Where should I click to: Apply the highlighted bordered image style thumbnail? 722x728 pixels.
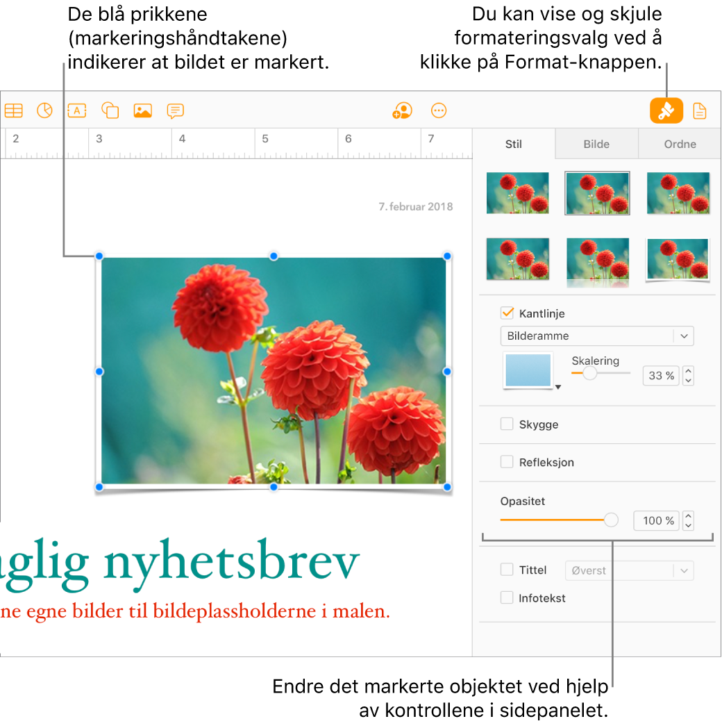597,192
